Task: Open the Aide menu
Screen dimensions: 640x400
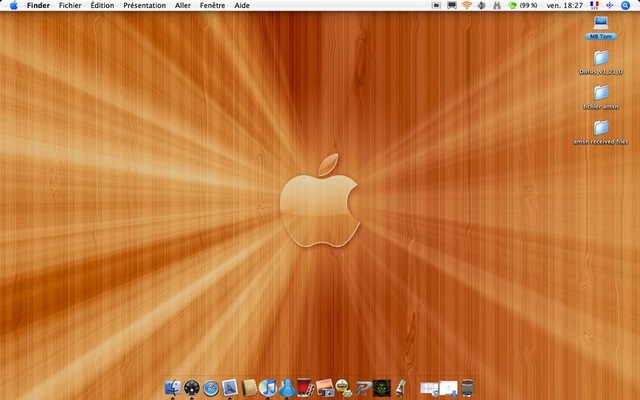Action: coord(242,5)
